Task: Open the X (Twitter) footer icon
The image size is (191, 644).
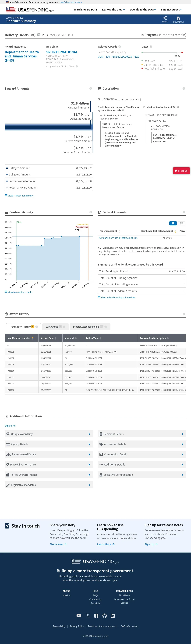Action: (88, 616)
